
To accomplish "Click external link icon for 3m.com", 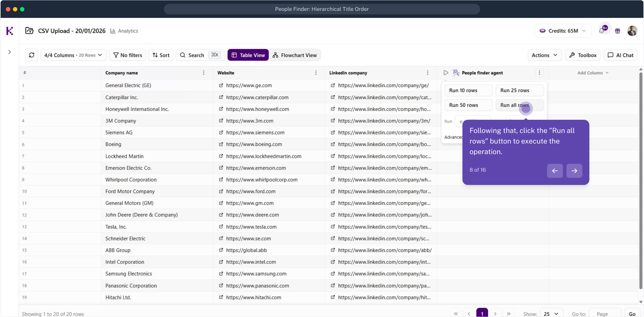I will pyautogui.click(x=221, y=121).
